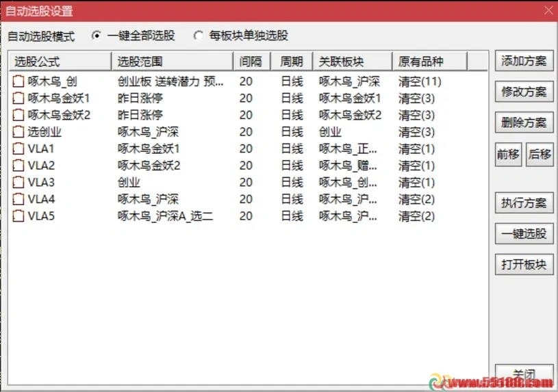Image resolution: width=558 pixels, height=392 pixels.
Task: Click the icon beside 啄木鸟金妖1 formula
Action: click(x=18, y=99)
